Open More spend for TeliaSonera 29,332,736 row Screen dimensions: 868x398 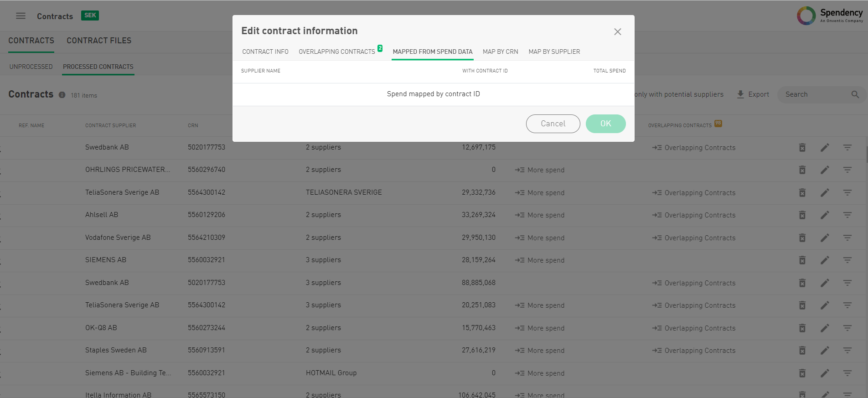540,193
